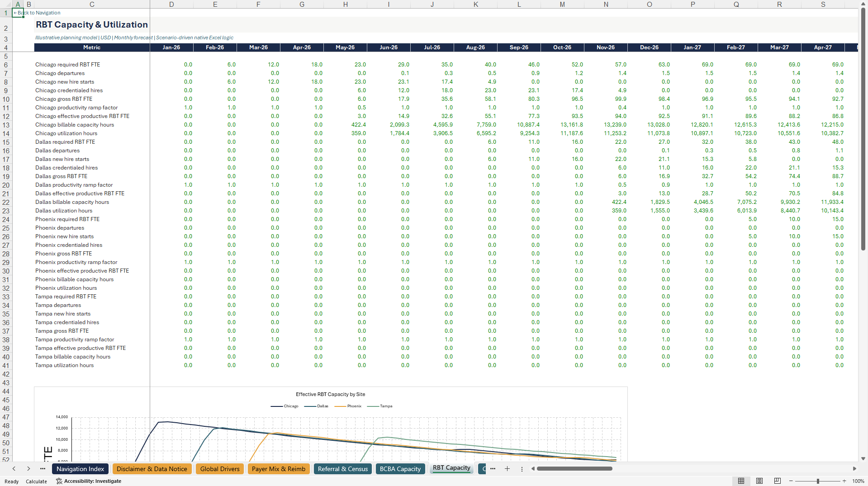Image resolution: width=868 pixels, height=486 pixels.
Task: Click 'Tampa utilization hours' label
Action: [x=65, y=365]
